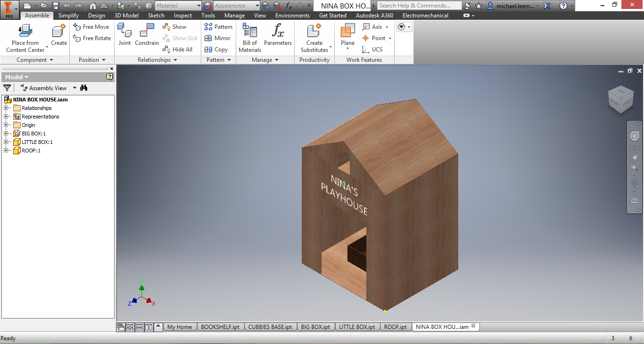Create a UCS work feature
The height and width of the screenshot is (344, 644).
coord(372,50)
